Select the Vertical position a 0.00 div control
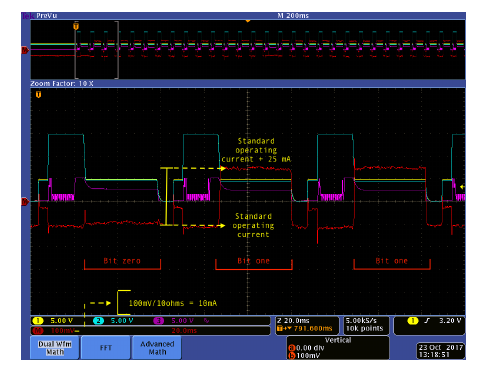484x375 pixels. click(306, 348)
